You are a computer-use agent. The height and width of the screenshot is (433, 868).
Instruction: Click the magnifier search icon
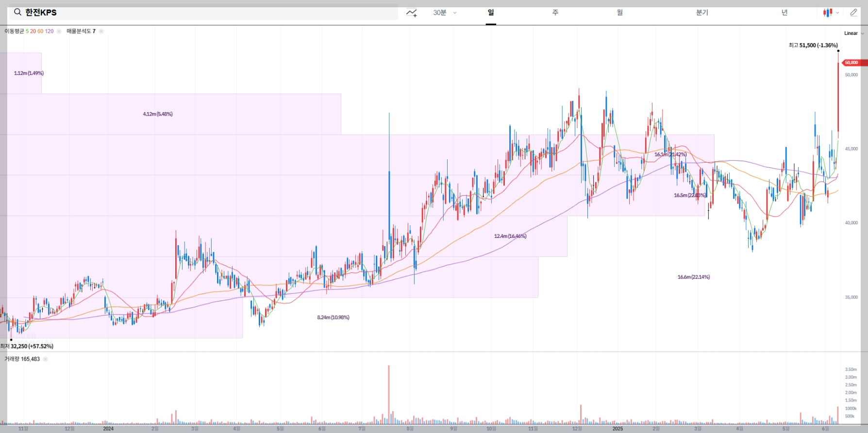(17, 12)
